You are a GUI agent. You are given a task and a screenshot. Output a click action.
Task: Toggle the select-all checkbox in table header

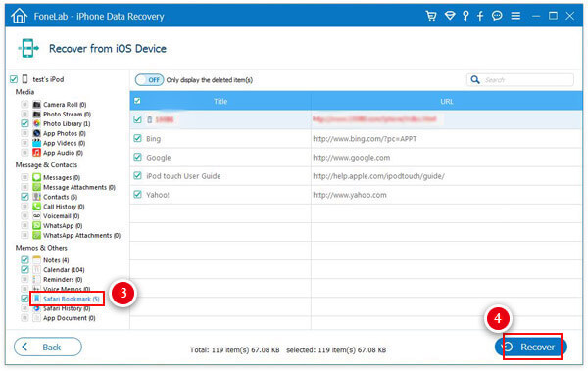pyautogui.click(x=137, y=101)
